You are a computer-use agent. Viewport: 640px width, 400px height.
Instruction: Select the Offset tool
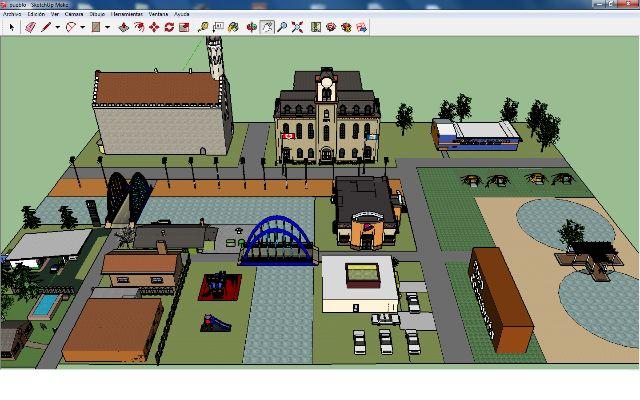[139, 27]
